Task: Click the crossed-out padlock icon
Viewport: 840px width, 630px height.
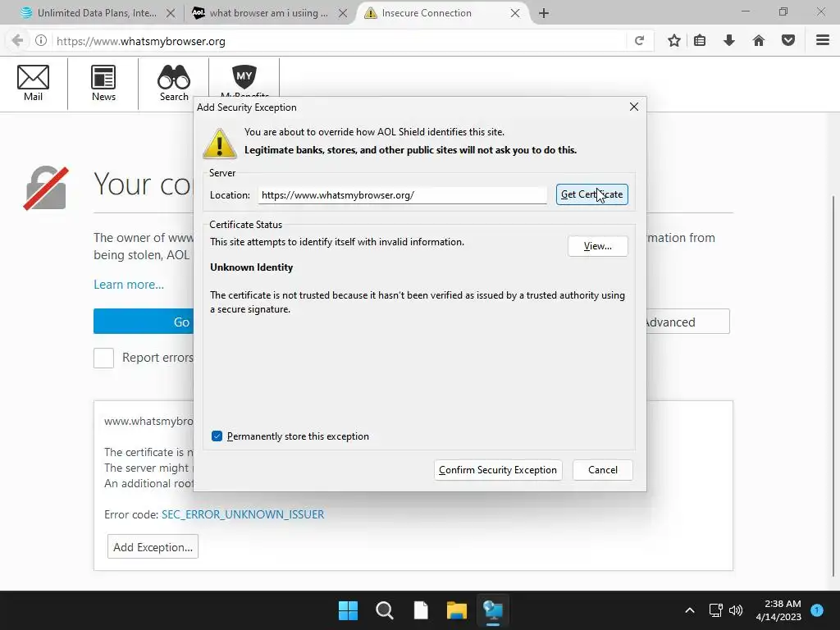Action: [46, 188]
